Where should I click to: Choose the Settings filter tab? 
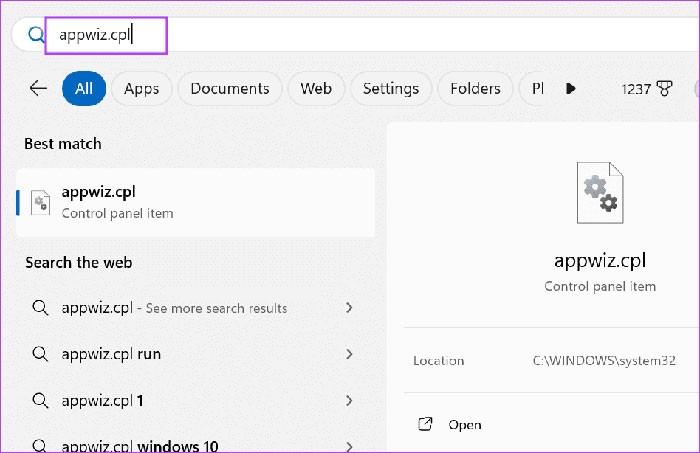(x=390, y=88)
